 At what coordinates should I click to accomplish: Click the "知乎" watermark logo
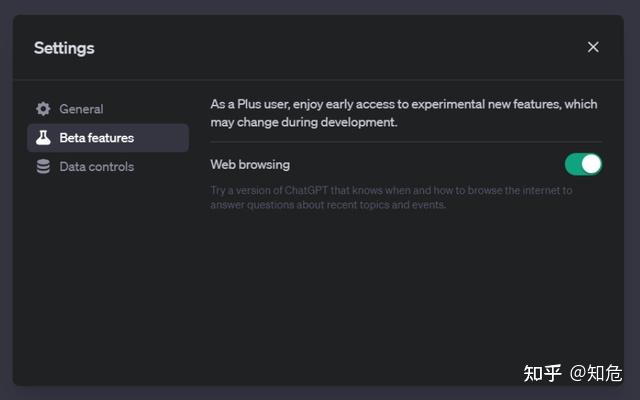coord(542,373)
